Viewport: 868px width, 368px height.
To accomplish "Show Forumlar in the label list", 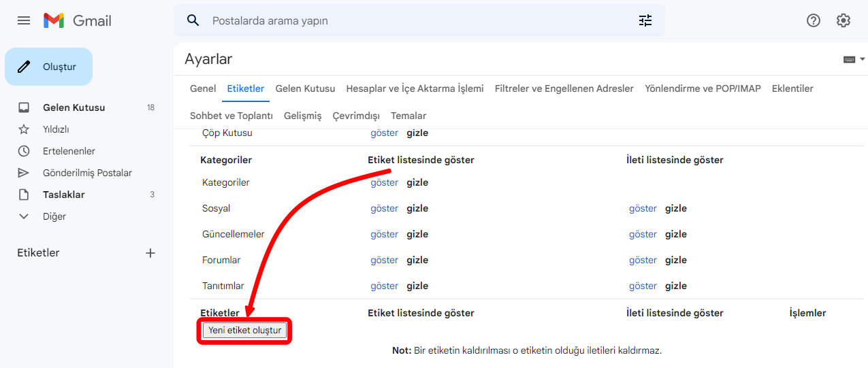I will click(385, 260).
